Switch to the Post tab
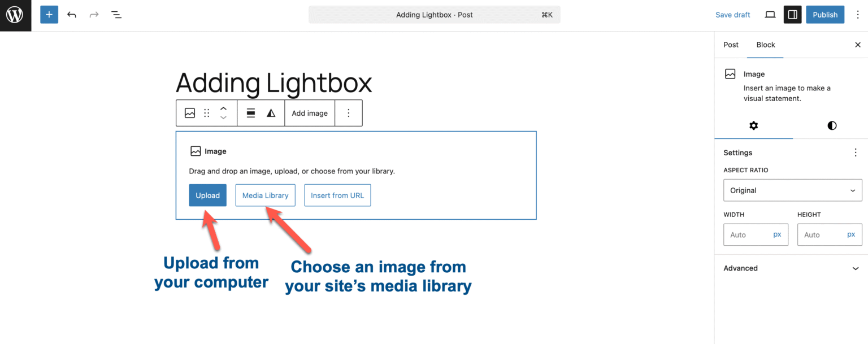 (731, 45)
